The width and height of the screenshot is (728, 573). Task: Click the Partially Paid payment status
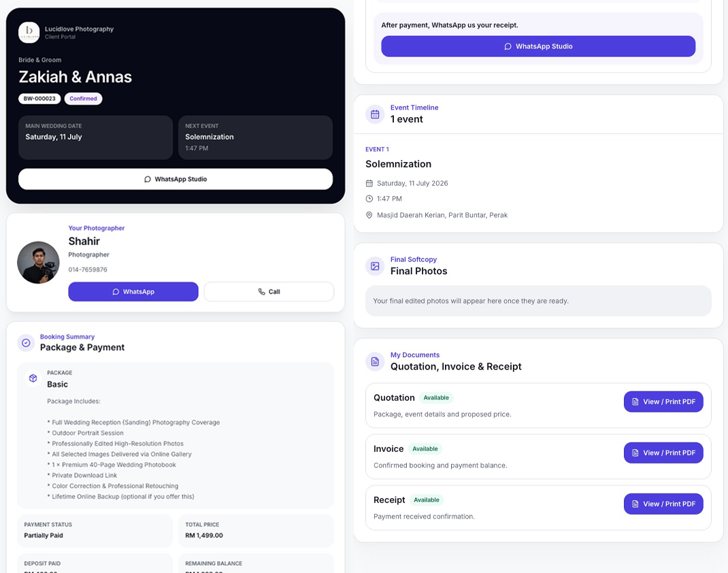click(x=44, y=536)
